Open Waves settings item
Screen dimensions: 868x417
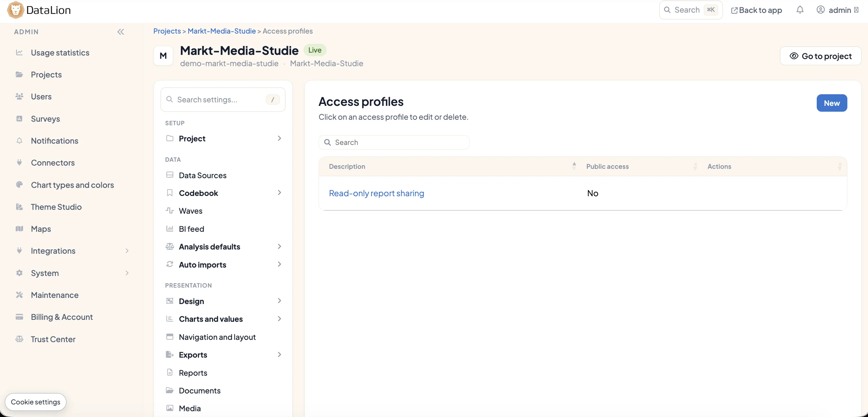pos(190,210)
